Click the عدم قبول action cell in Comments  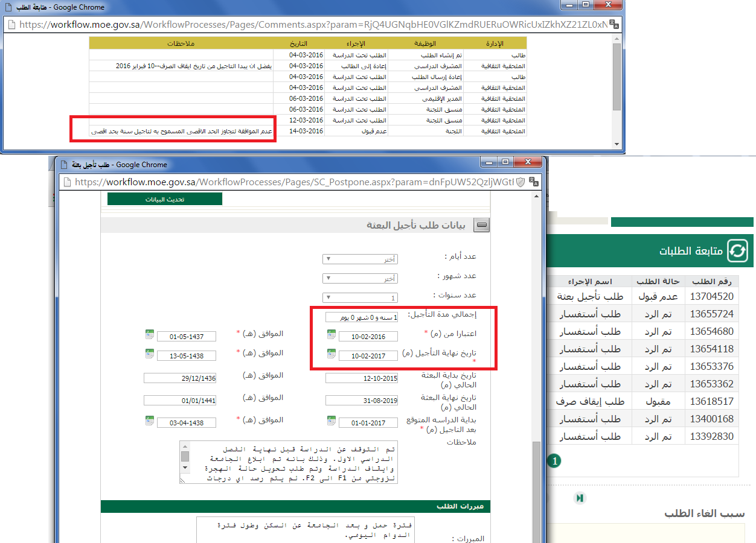click(356, 131)
